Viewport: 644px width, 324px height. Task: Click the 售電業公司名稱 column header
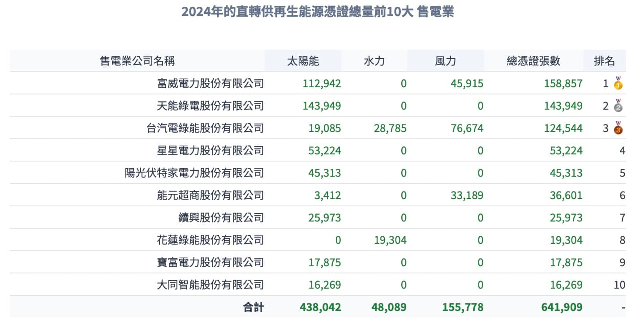[137, 61]
